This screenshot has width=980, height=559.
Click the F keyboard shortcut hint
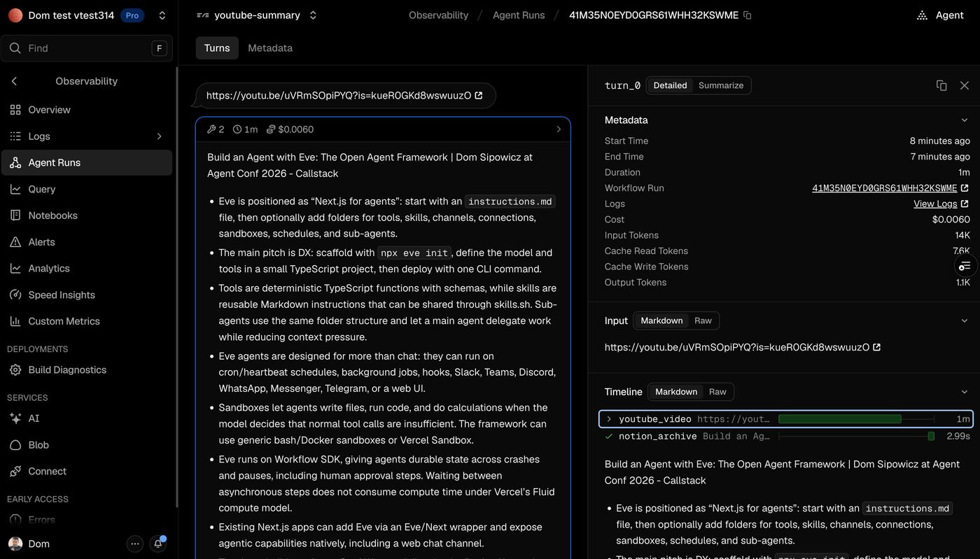(x=160, y=48)
